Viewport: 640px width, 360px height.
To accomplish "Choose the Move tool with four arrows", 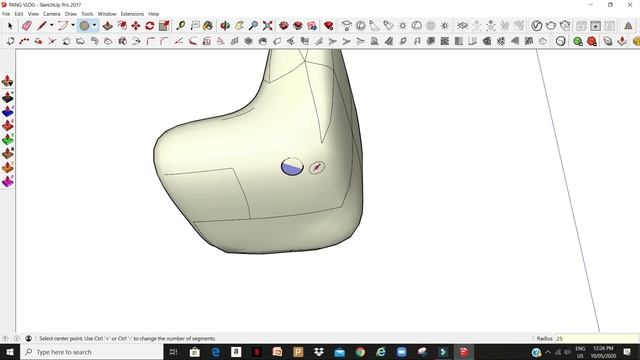I will pyautogui.click(x=136, y=26).
